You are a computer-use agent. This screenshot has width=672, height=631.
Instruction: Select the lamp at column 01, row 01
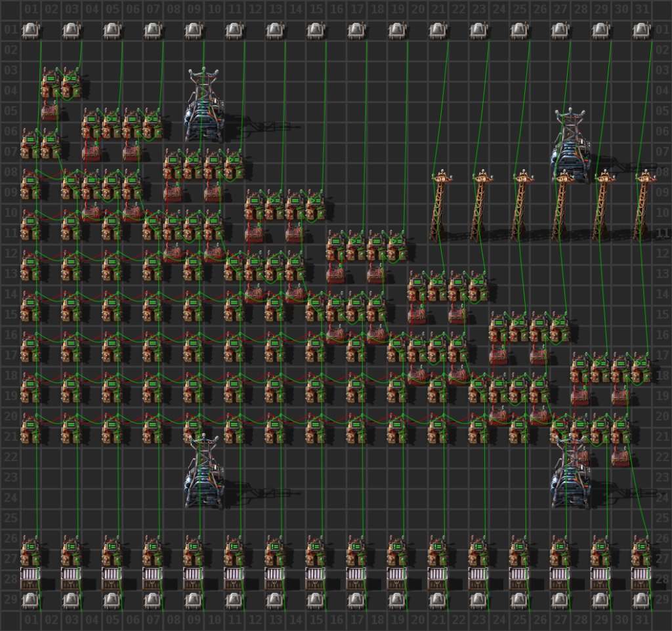(x=30, y=30)
